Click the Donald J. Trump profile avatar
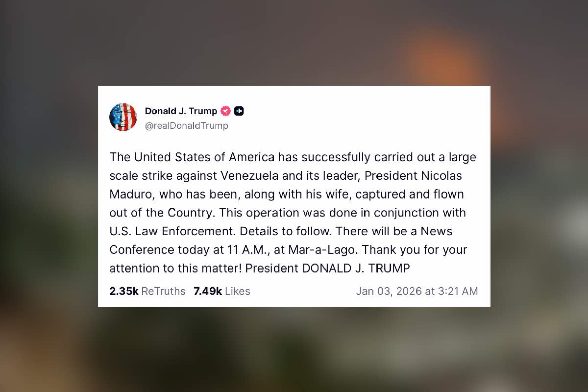The height and width of the screenshot is (392, 588). point(123,117)
